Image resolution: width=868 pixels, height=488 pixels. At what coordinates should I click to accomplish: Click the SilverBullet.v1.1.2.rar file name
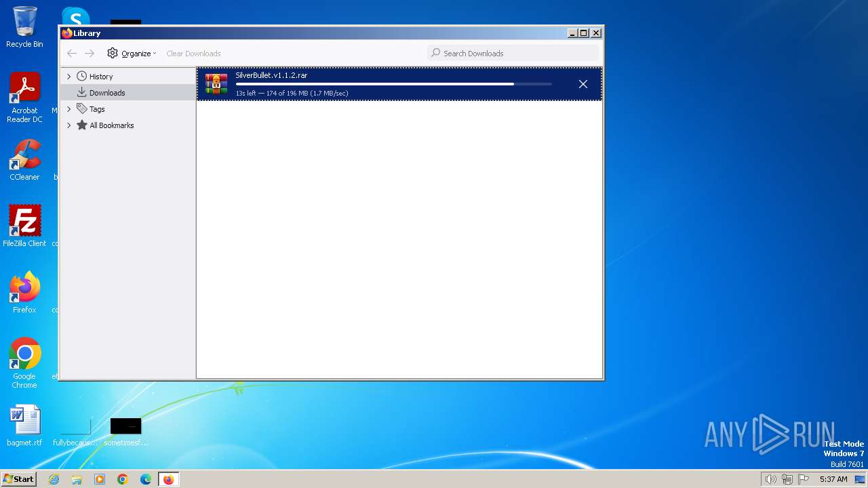pyautogui.click(x=271, y=75)
